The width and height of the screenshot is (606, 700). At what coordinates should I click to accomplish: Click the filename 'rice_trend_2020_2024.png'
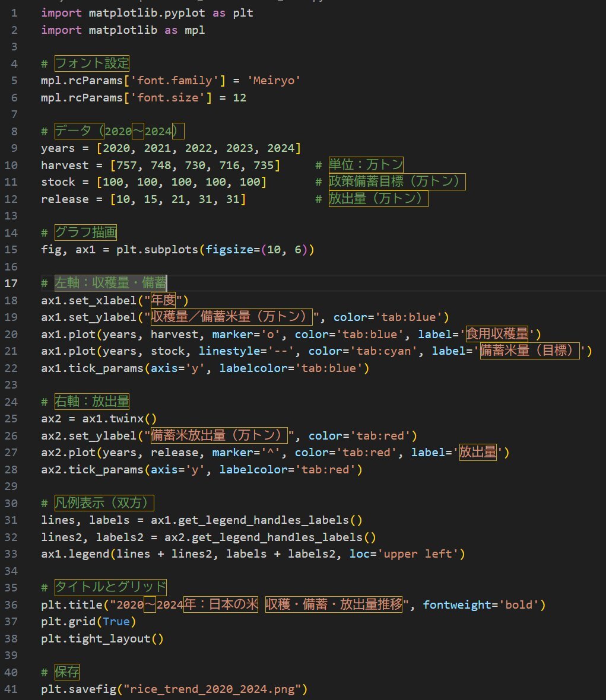212,690
